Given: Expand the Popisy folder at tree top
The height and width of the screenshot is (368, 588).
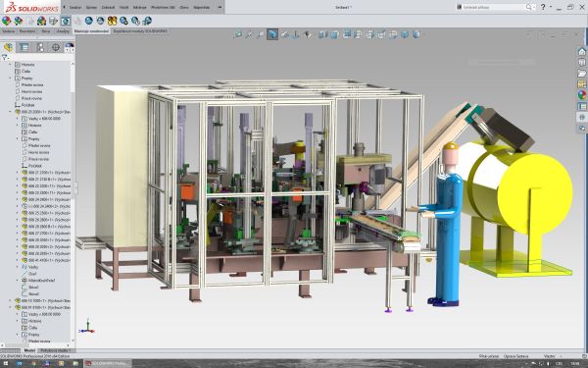Looking at the screenshot, I should (x=10, y=79).
